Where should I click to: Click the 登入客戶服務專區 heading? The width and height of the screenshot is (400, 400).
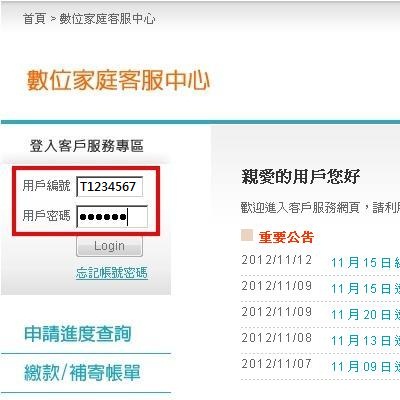click(87, 146)
